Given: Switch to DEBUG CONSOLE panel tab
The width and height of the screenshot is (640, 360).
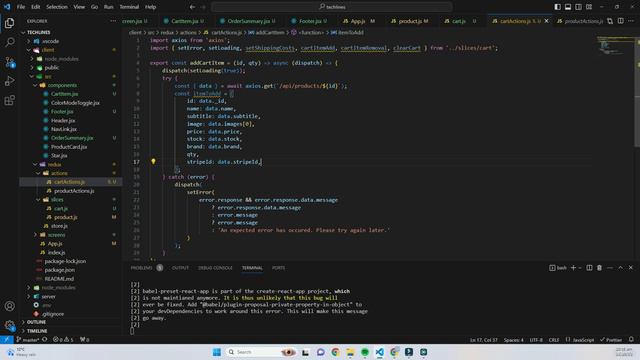Looking at the screenshot, I should (x=215, y=268).
